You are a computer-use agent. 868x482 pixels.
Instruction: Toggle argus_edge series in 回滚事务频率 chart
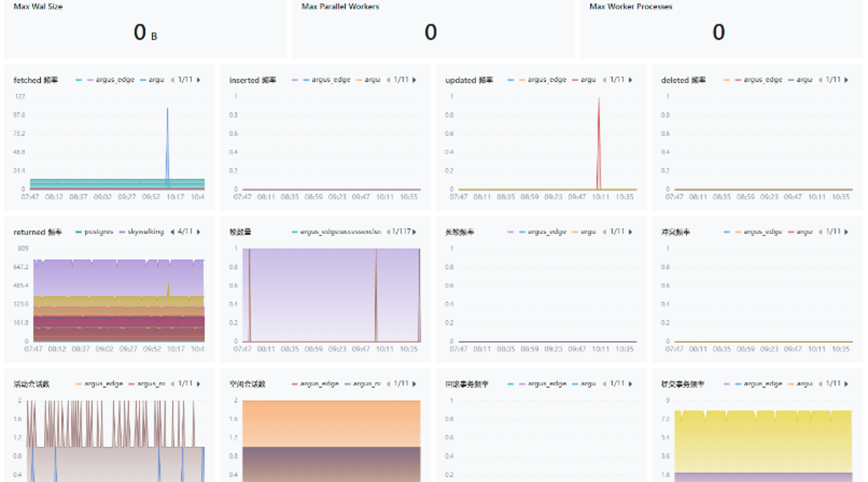tap(542, 384)
